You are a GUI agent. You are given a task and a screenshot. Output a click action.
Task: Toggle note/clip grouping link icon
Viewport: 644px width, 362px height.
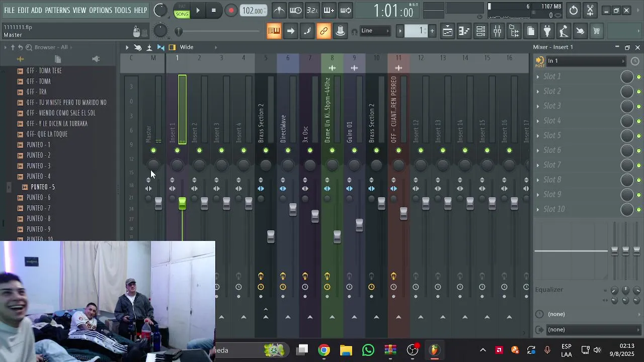pos(324,31)
